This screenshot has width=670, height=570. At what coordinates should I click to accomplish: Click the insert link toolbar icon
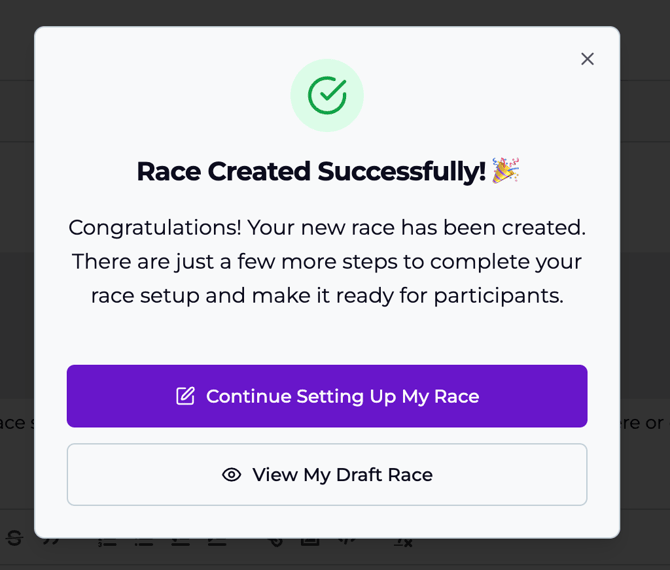[275, 541]
